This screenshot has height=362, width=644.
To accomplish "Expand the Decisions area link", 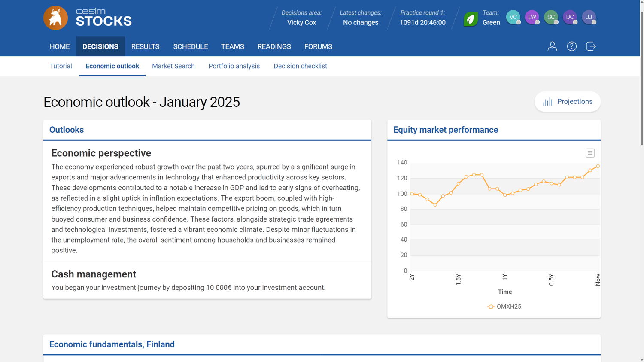I will click(301, 12).
